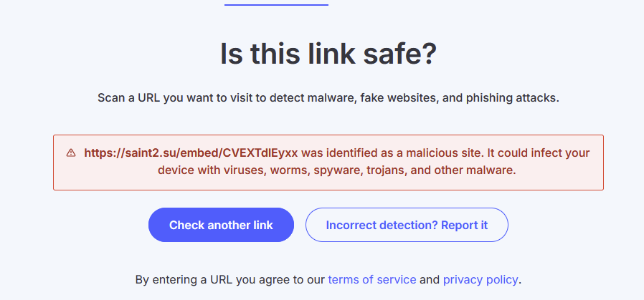Open the privacy policy link
This screenshot has height=300, width=644.
[x=480, y=280]
